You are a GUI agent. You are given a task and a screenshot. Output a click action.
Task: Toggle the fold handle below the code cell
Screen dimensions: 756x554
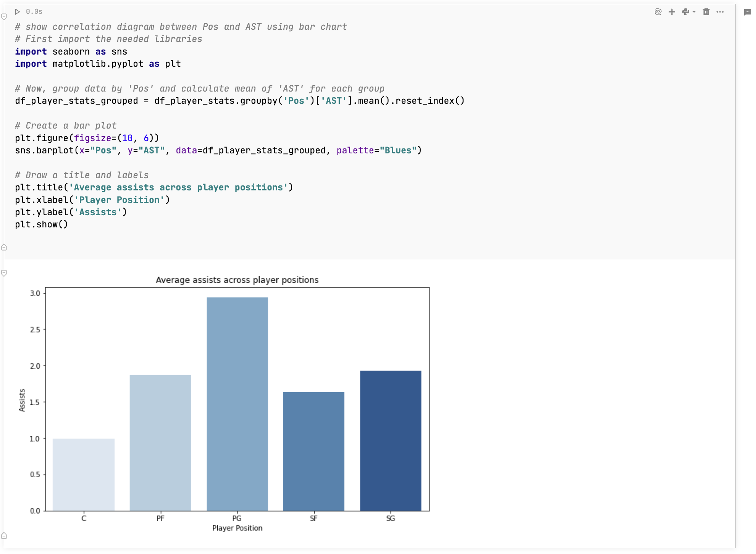click(4, 247)
